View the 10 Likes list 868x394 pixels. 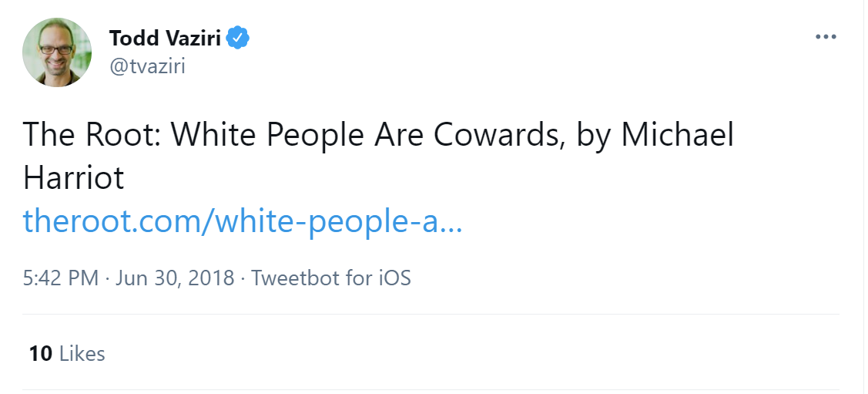[67, 354]
